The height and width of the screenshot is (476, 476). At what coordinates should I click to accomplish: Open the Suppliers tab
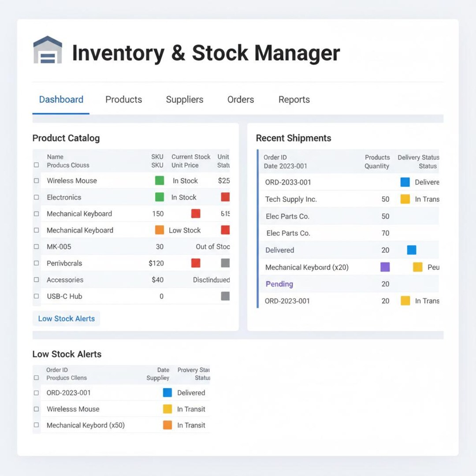pos(185,100)
